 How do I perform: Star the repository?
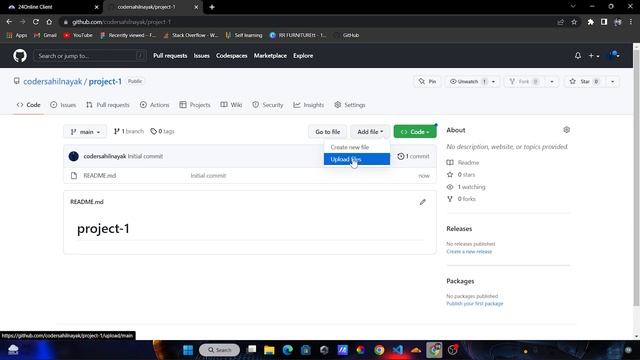coord(584,82)
